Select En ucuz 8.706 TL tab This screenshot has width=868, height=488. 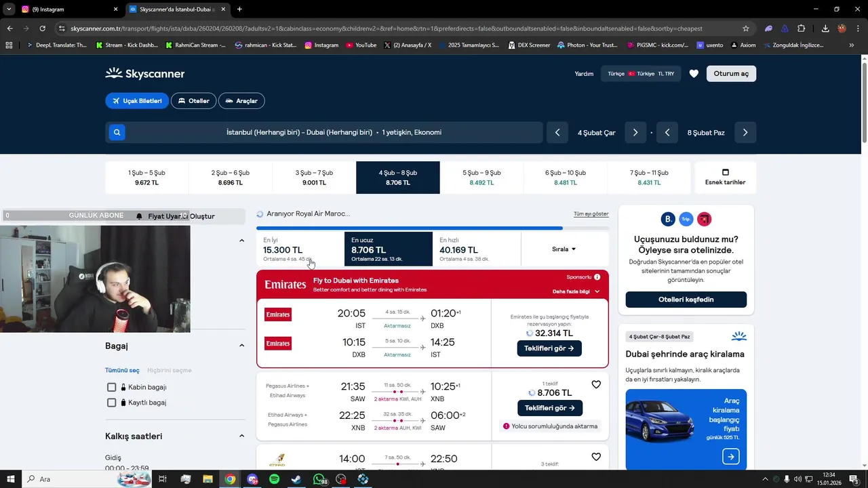point(389,249)
